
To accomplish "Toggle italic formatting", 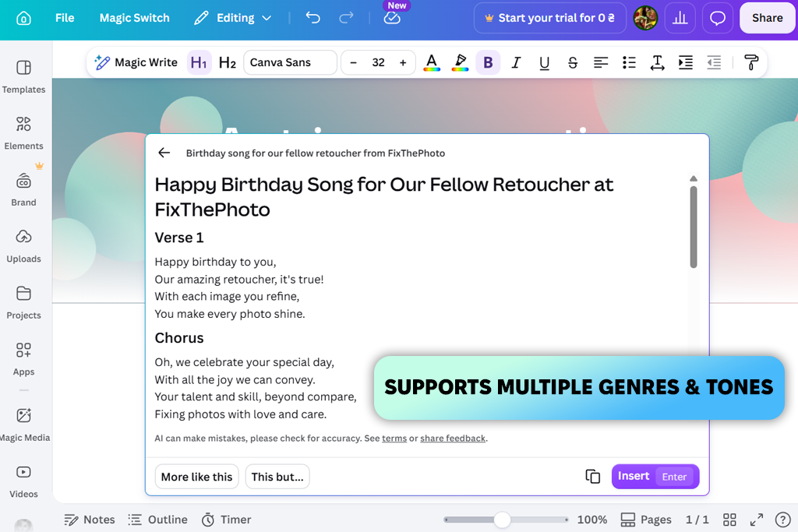I will pos(516,62).
